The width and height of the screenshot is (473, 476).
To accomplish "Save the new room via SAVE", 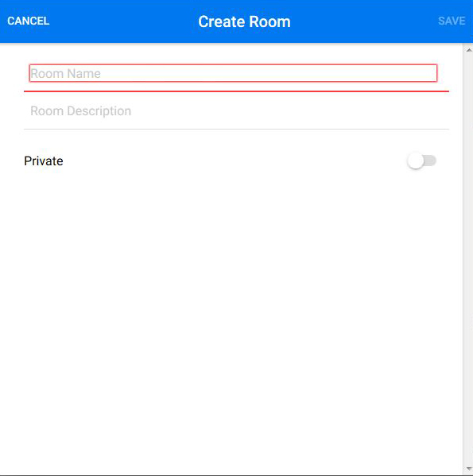I will tap(452, 21).
